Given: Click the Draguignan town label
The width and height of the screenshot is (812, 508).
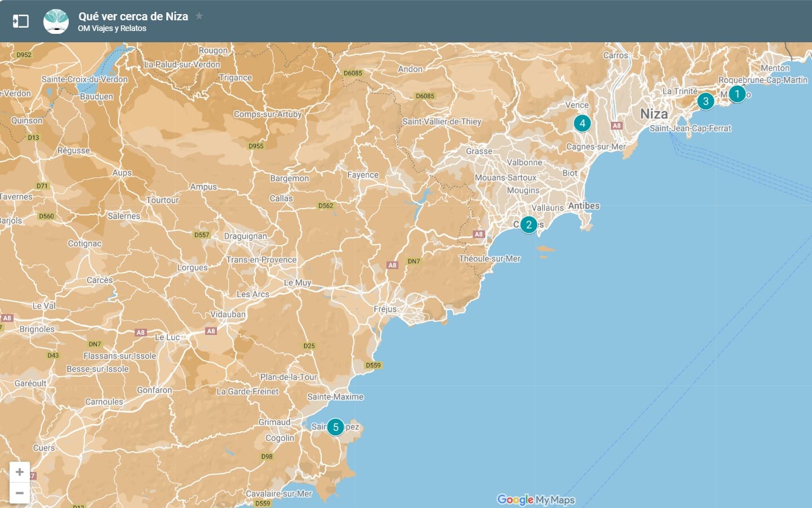Looking at the screenshot, I should tap(246, 236).
